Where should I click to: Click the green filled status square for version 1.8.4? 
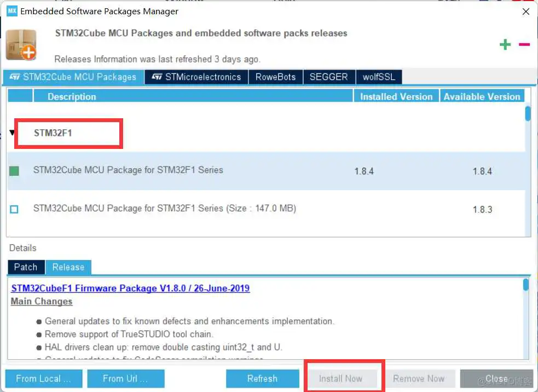[14, 170]
